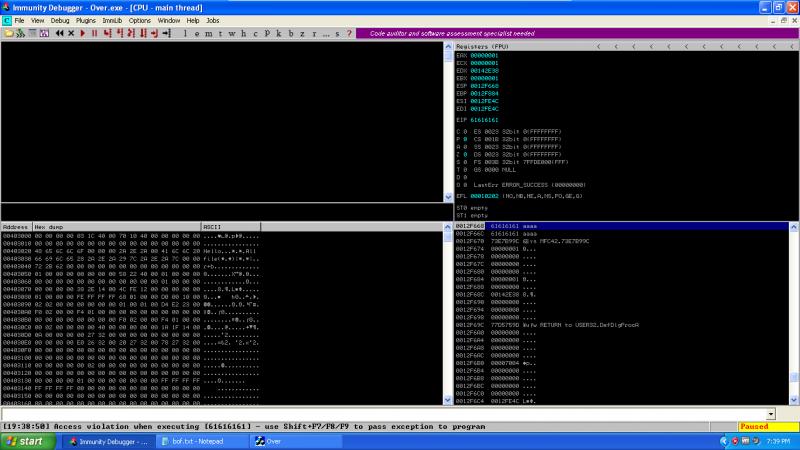Show Patches with the 'P' button
800x450 pixels.
click(267, 34)
